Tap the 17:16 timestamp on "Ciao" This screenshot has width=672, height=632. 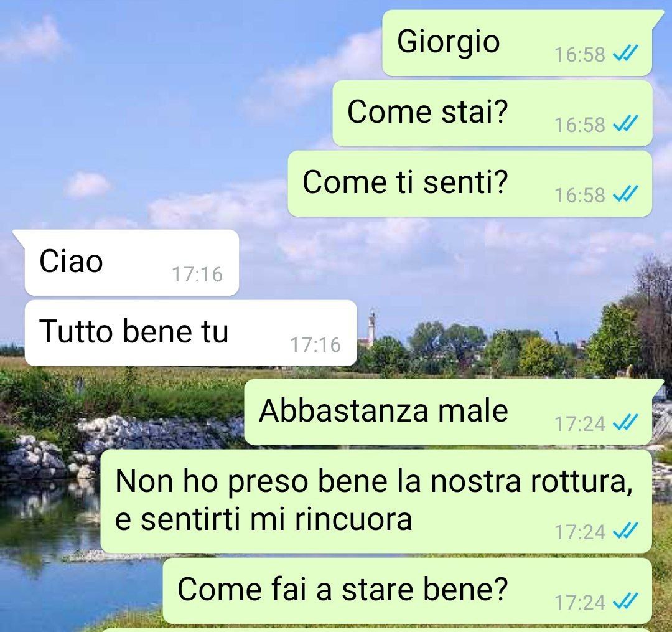coord(197,275)
